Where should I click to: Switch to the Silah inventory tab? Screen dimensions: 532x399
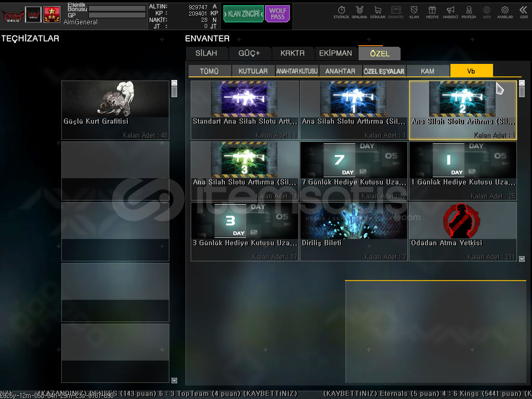[x=207, y=54]
